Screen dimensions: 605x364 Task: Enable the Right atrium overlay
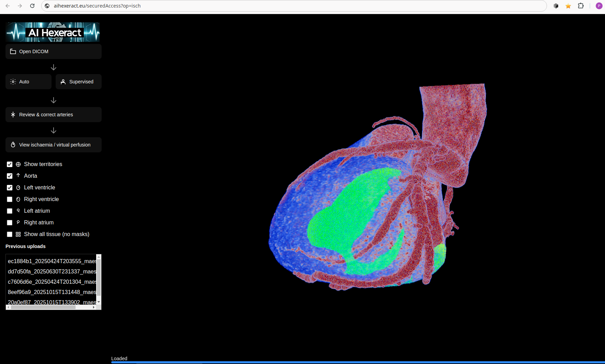pyautogui.click(x=9, y=223)
